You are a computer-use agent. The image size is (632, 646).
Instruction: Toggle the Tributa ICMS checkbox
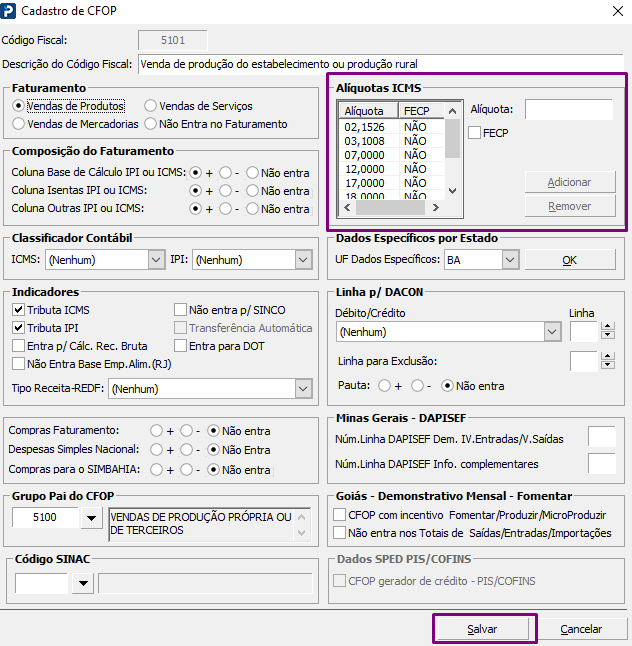tap(18, 309)
